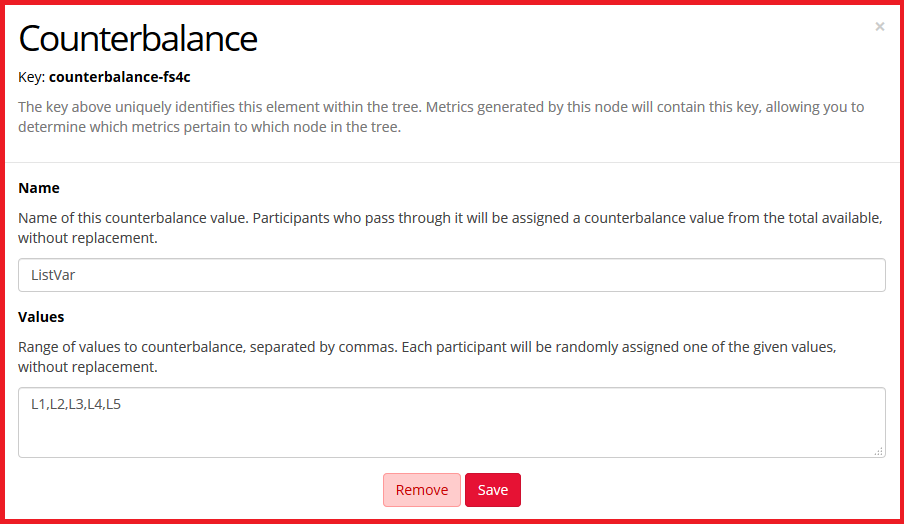
Task: Focus the Name field containing ListVar
Action: tap(452, 275)
